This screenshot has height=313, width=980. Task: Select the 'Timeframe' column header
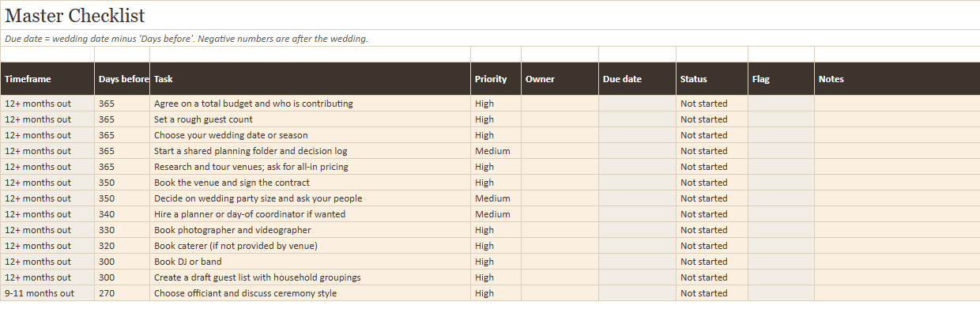point(47,79)
